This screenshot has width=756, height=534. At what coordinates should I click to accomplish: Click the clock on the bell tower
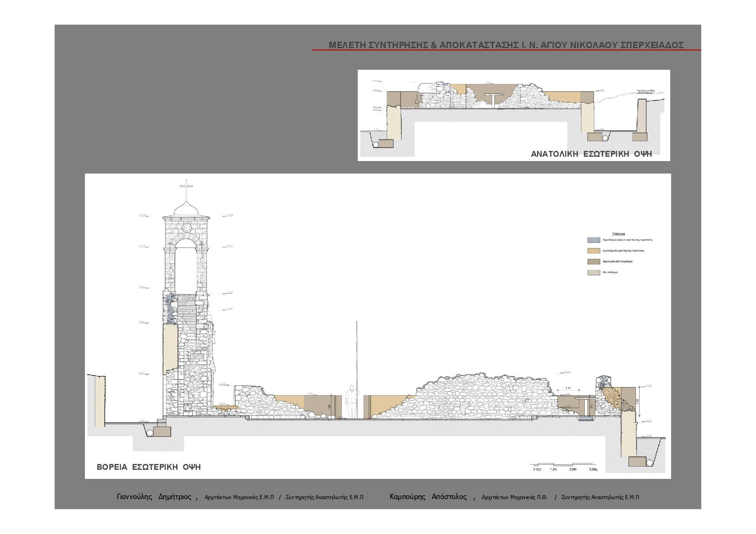pyautogui.click(x=187, y=228)
